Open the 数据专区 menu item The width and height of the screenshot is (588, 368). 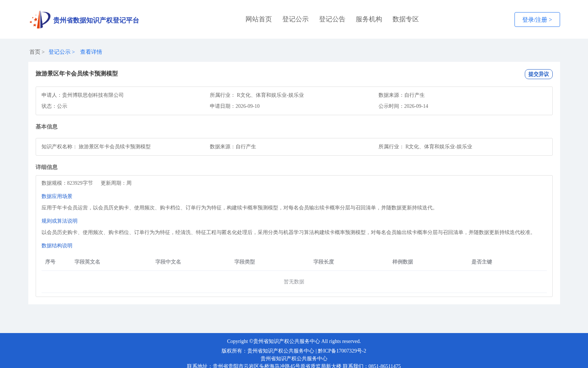click(x=406, y=19)
